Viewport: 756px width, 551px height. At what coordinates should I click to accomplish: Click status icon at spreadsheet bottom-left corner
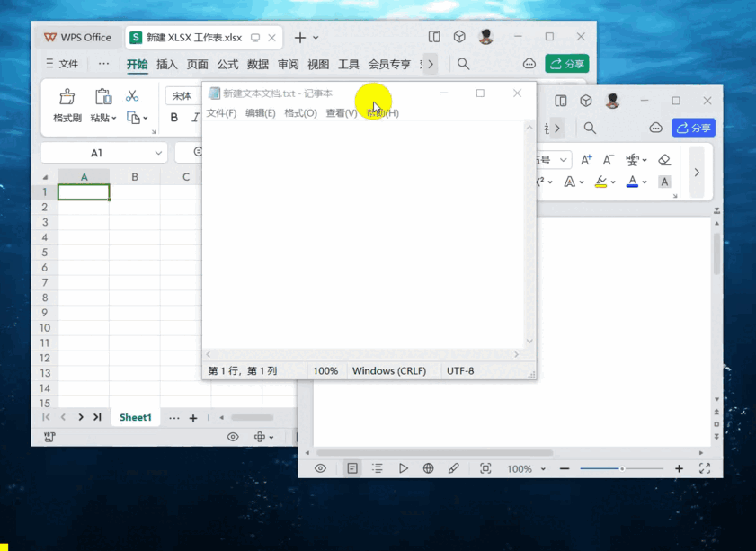[49, 437]
